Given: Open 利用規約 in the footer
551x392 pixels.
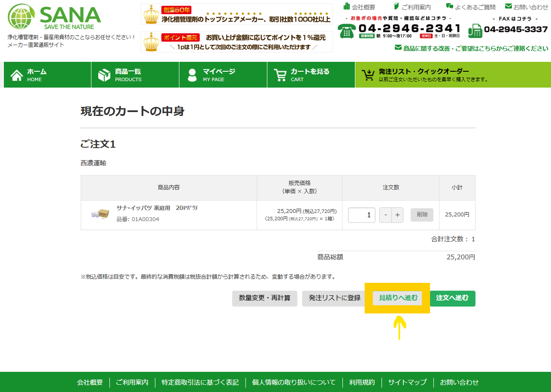Looking at the screenshot, I should [x=362, y=382].
